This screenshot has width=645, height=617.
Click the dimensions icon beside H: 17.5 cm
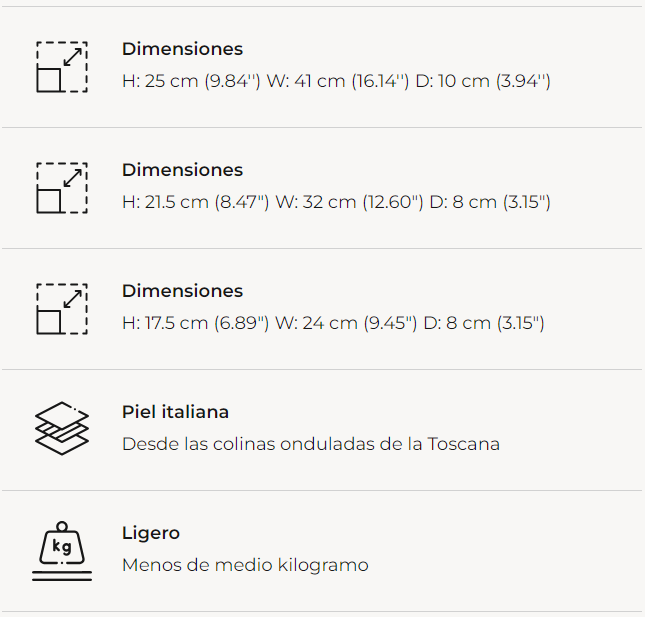pos(62,309)
